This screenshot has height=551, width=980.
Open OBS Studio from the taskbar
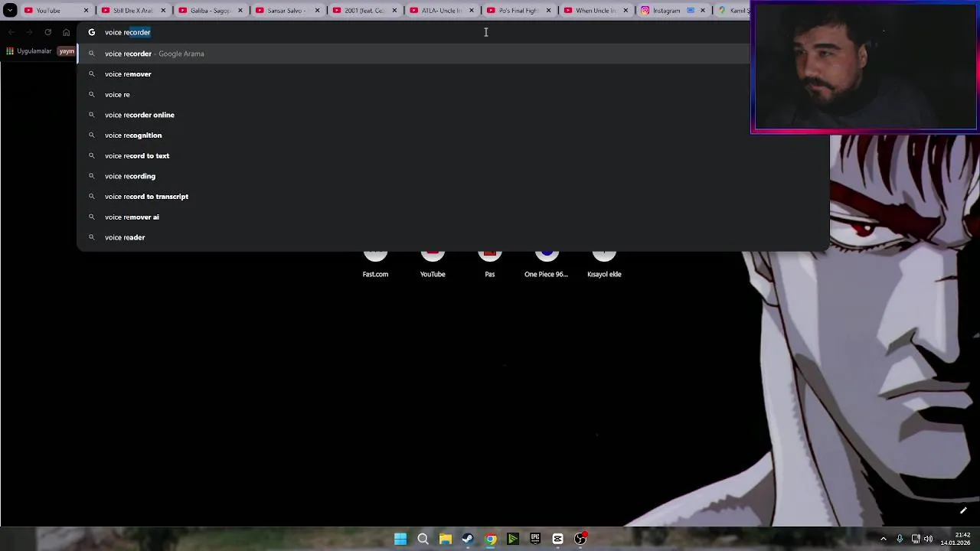(580, 539)
